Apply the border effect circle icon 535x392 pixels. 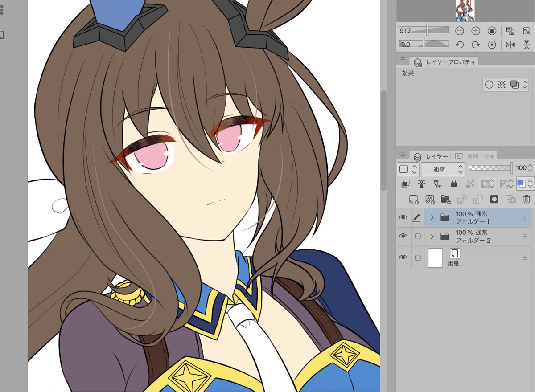(489, 84)
